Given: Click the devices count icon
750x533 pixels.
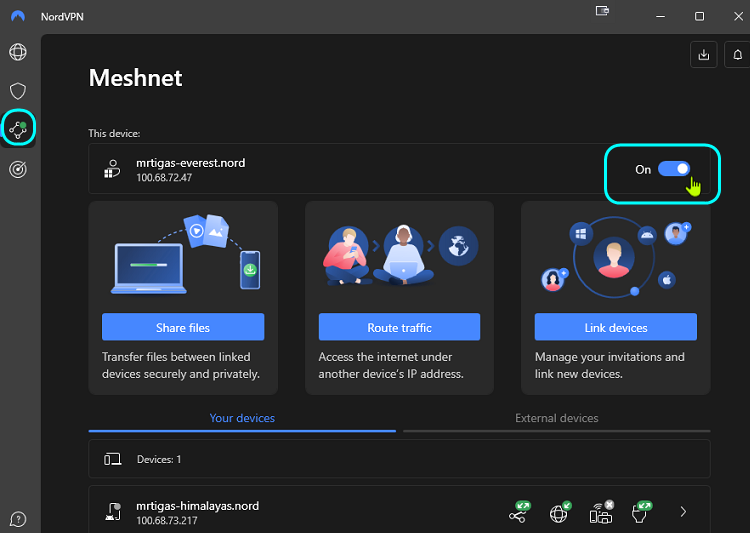Looking at the screenshot, I should coord(112,459).
